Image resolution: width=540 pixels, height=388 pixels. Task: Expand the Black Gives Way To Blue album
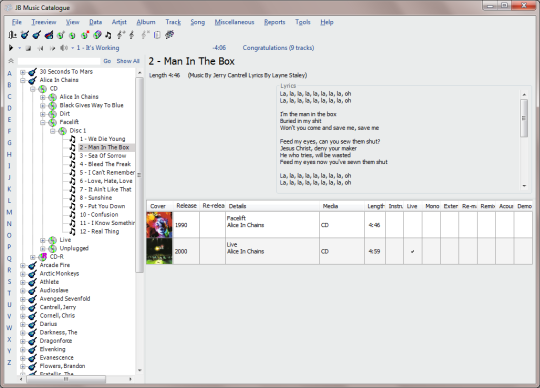42,106
